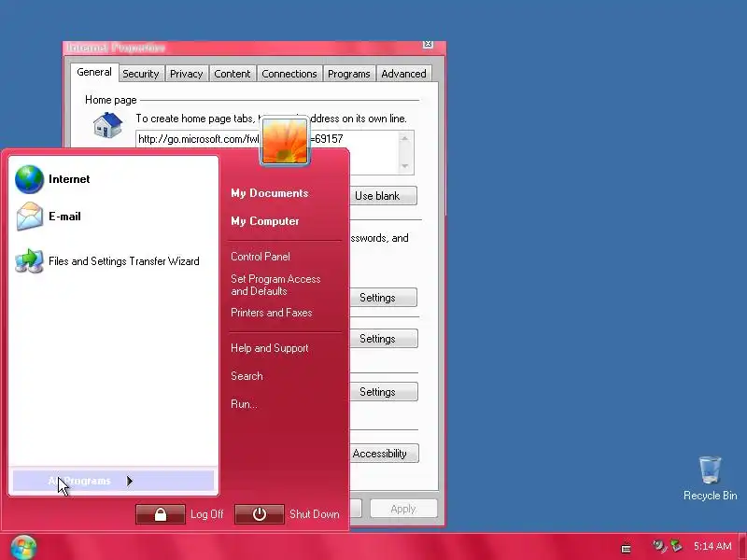Select the General tab
Viewport: 747px width, 560px height.
tap(94, 72)
